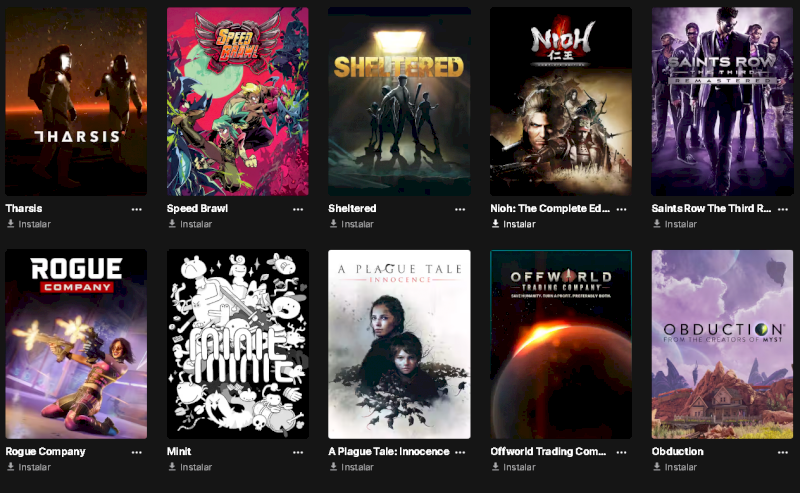Image resolution: width=800 pixels, height=493 pixels.
Task: Install Nioh: The Complete Edition
Action: (x=513, y=224)
